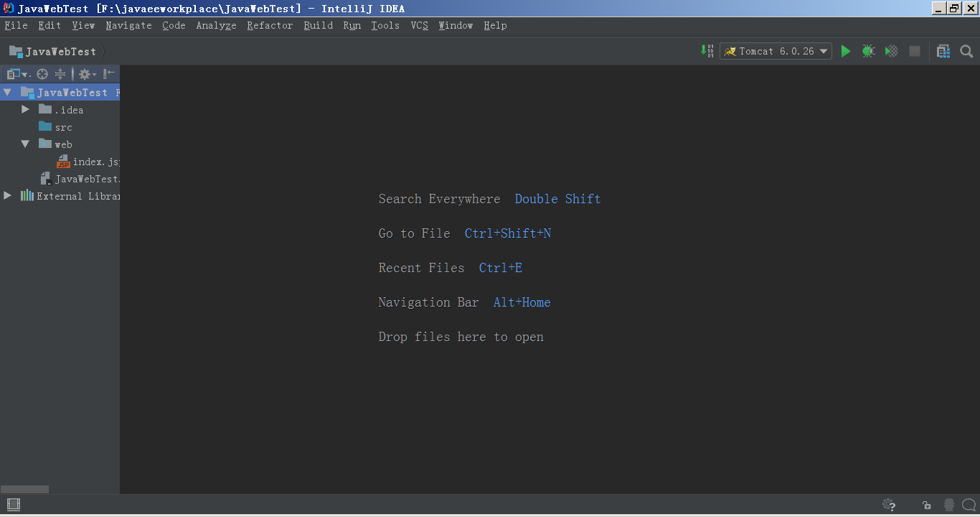The height and width of the screenshot is (517, 980).
Task: Click the scroll from source target icon
Action: pos(42,74)
